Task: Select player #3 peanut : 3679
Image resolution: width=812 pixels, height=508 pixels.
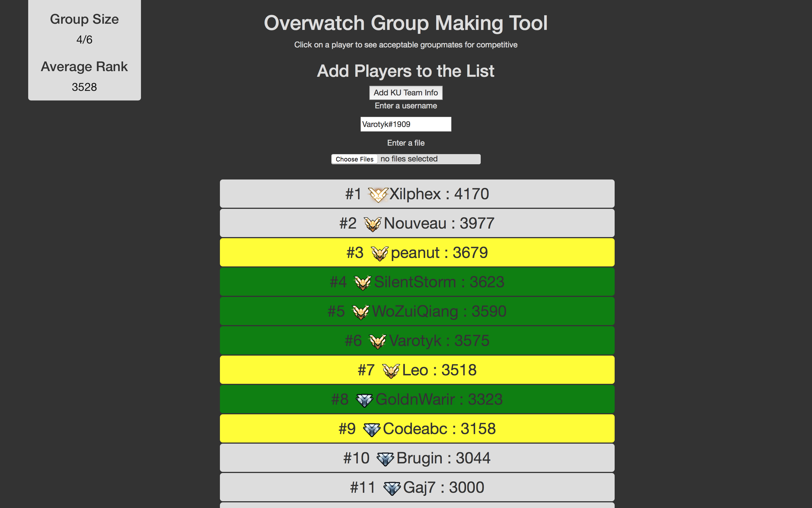Action: tap(417, 253)
